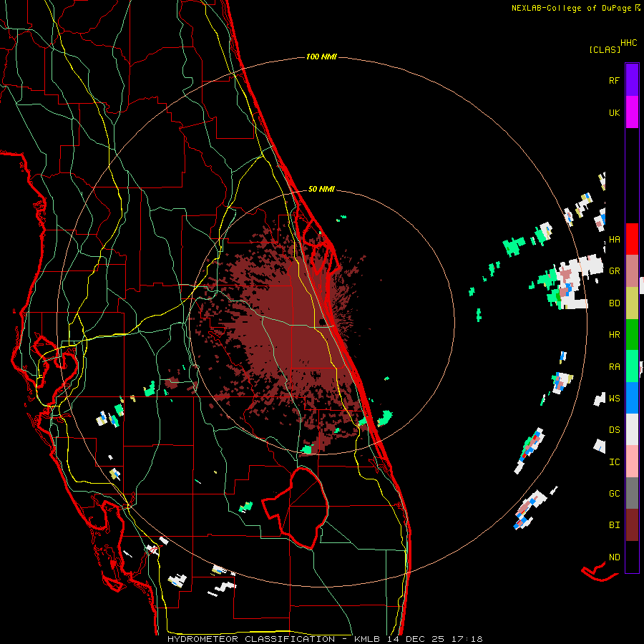Click the "HR" legend label
Viewport: 644px width, 644px height.
click(x=615, y=335)
